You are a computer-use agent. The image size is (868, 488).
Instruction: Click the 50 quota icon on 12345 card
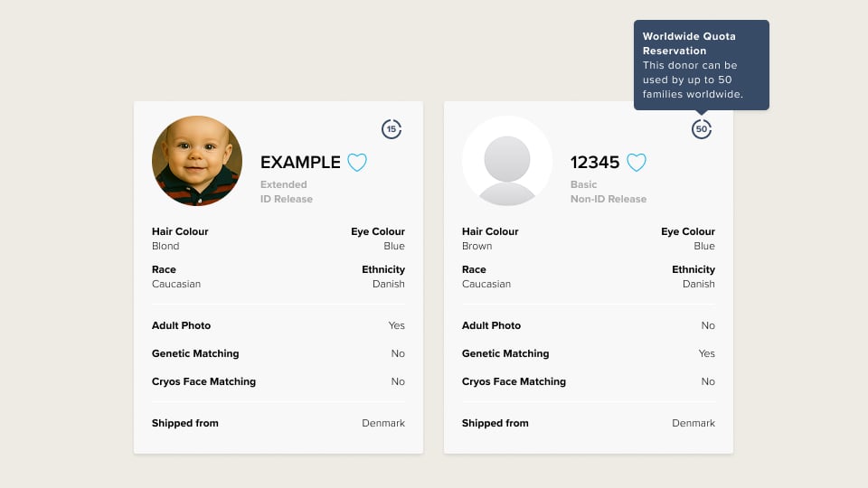point(702,129)
